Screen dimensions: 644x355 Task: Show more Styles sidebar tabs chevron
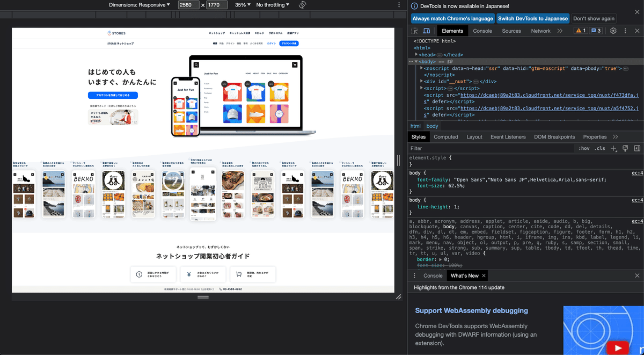coord(615,137)
